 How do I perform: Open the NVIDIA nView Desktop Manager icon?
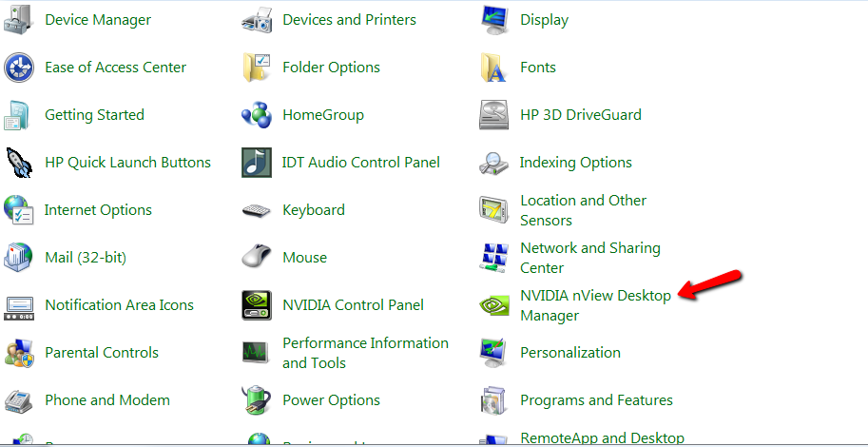point(494,305)
